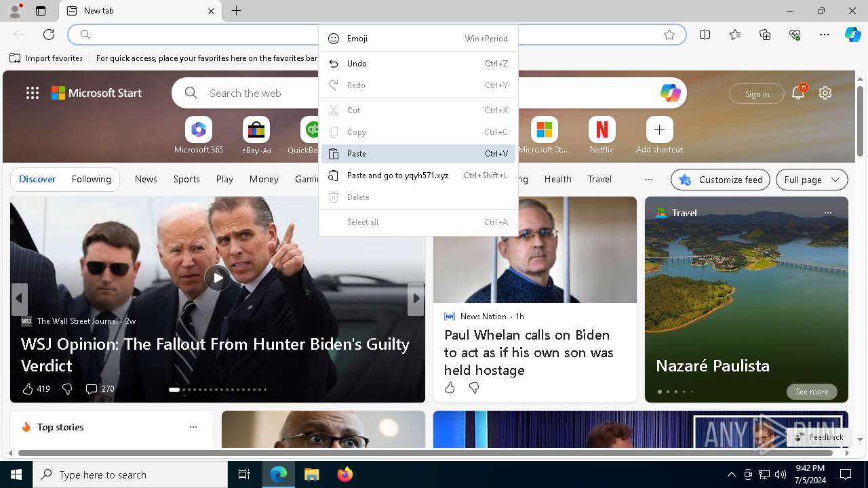Show more feed categories ellipsis
The height and width of the screenshot is (488, 868).
(x=649, y=180)
